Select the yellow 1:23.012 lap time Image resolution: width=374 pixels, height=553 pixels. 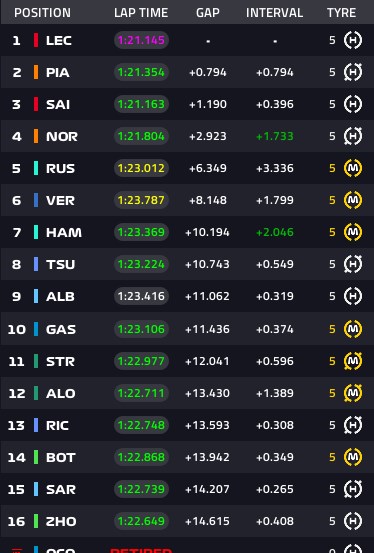(141, 168)
